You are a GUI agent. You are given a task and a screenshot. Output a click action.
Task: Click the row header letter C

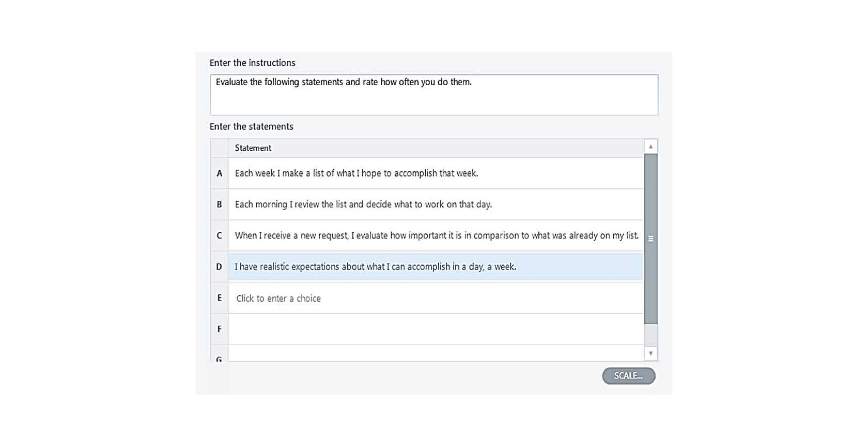(219, 235)
